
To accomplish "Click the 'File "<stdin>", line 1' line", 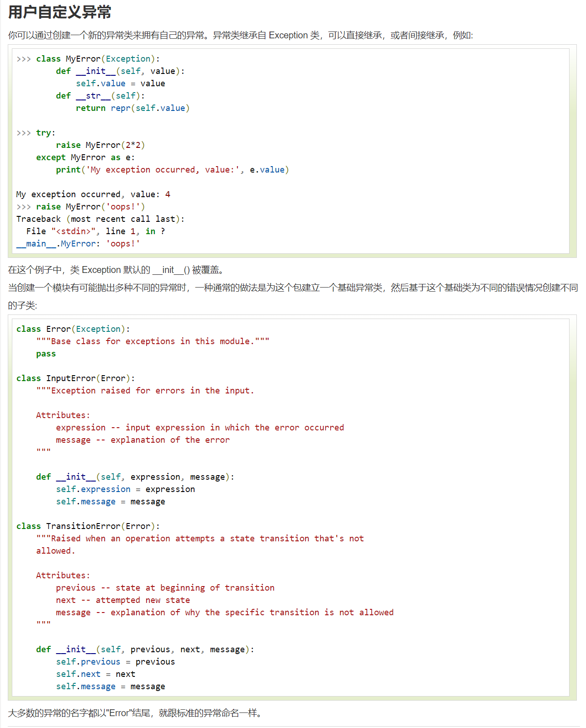I will (96, 231).
